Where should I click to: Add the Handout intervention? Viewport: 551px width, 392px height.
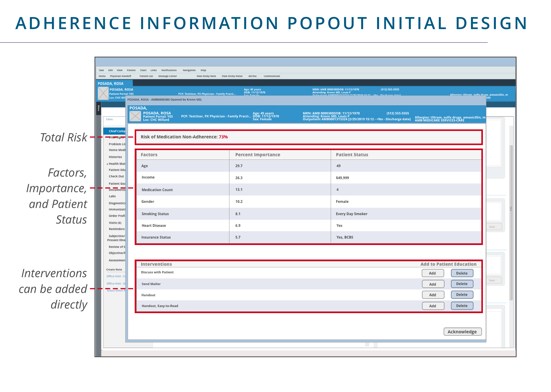click(432, 295)
